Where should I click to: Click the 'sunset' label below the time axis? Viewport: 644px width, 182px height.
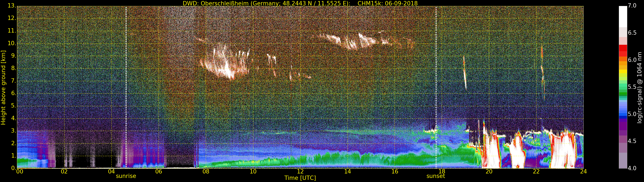(x=436, y=176)
